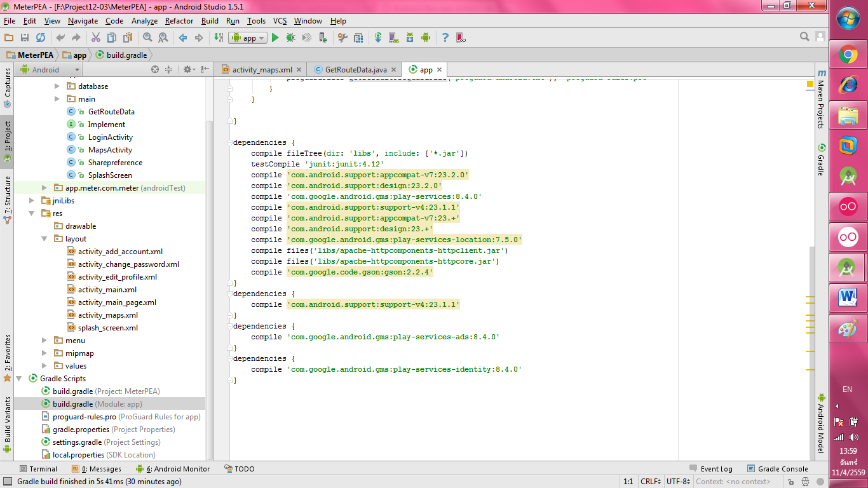The height and width of the screenshot is (488, 868).
Task: Collapse the Gradle Scripts node
Action: pos(18,379)
